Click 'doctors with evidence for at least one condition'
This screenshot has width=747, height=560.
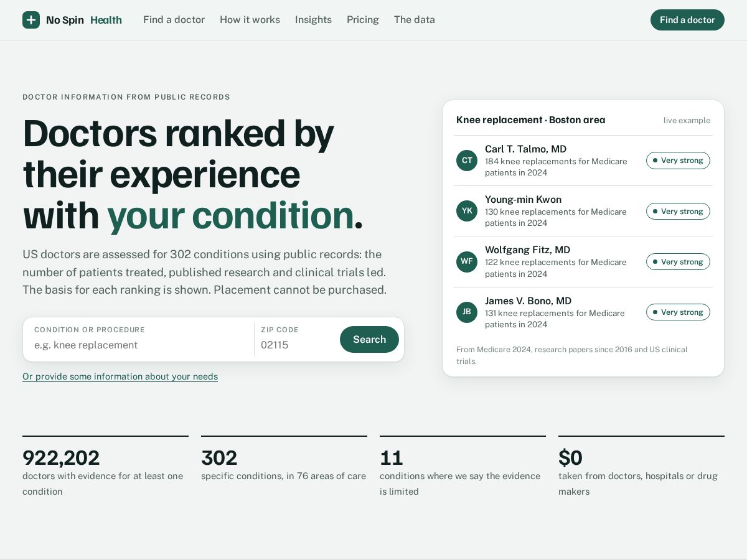[x=103, y=483]
